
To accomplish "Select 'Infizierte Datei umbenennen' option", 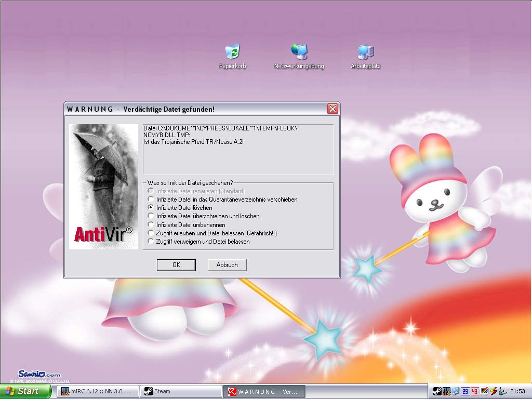I will coord(187,224).
